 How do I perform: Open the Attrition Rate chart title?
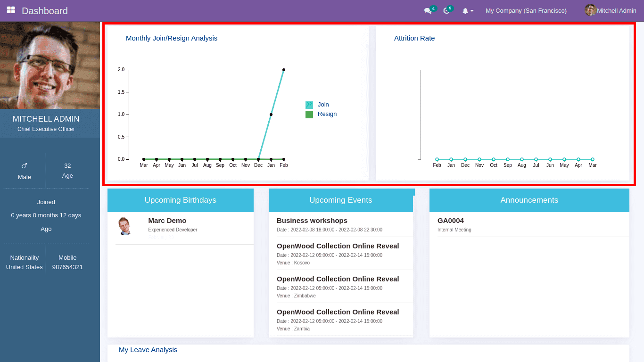tap(414, 38)
